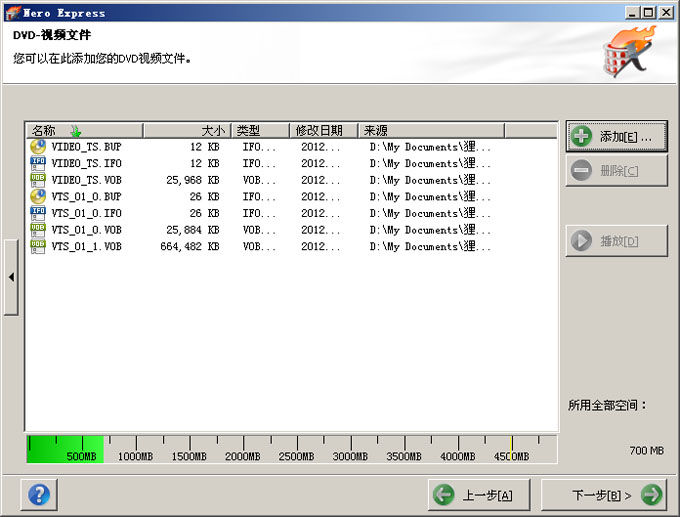Select the file VIDEO_TS.IFO
Viewport: 680px width, 517px height.
click(x=86, y=164)
